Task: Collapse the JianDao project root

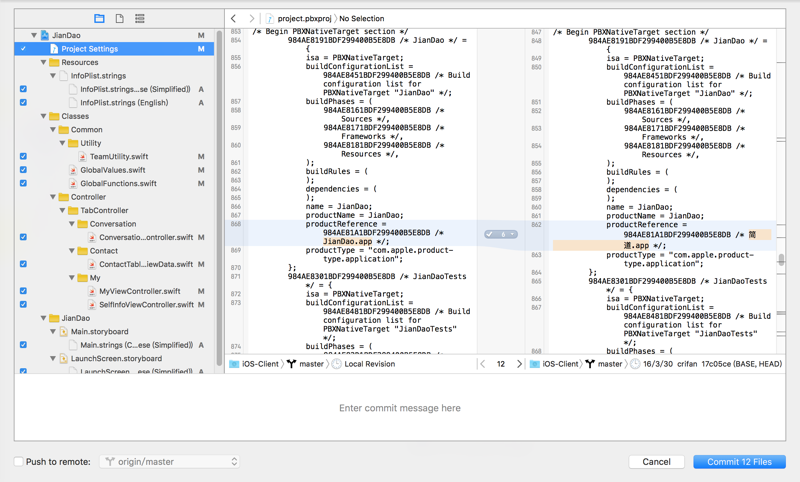Action: coord(34,35)
